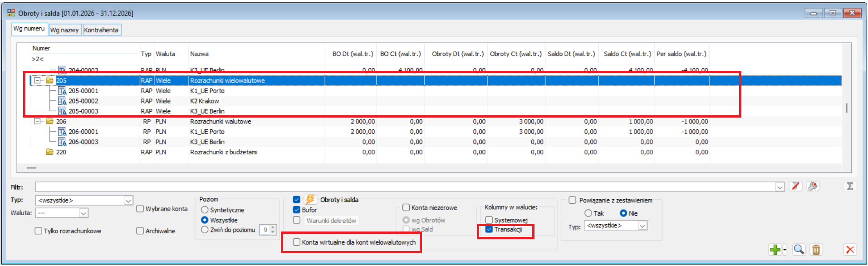This screenshot has width=868, height=266.
Task: Collapse the 205 account tree node
Action: pos(38,80)
